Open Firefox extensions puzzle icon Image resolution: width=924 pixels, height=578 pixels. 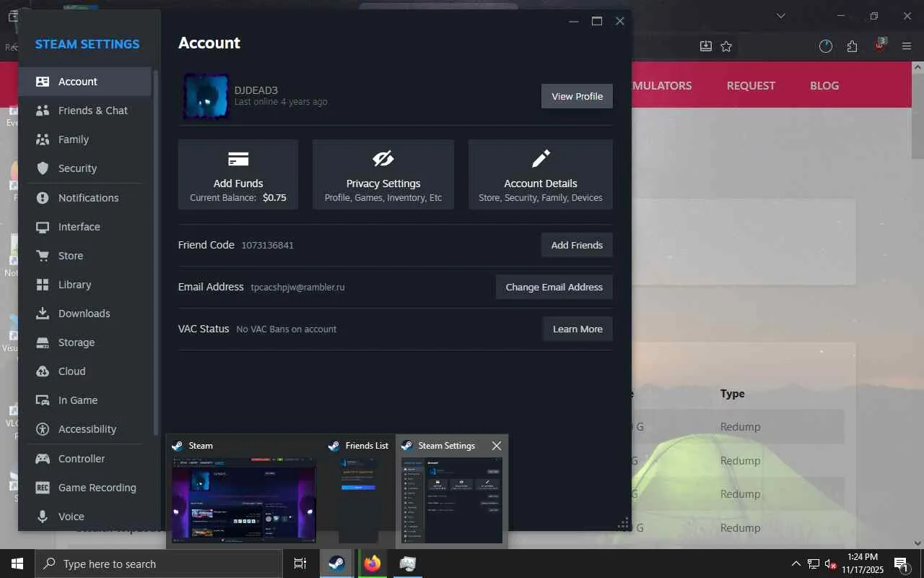coord(853,46)
